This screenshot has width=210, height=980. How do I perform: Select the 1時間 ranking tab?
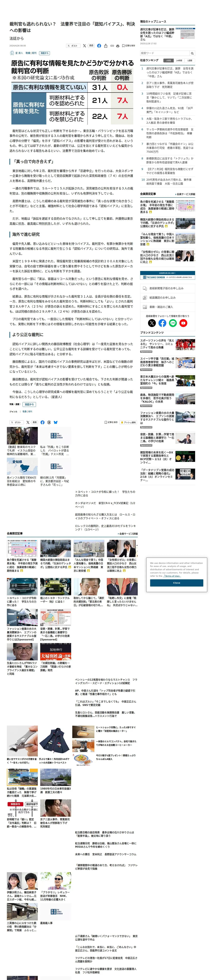168,60
